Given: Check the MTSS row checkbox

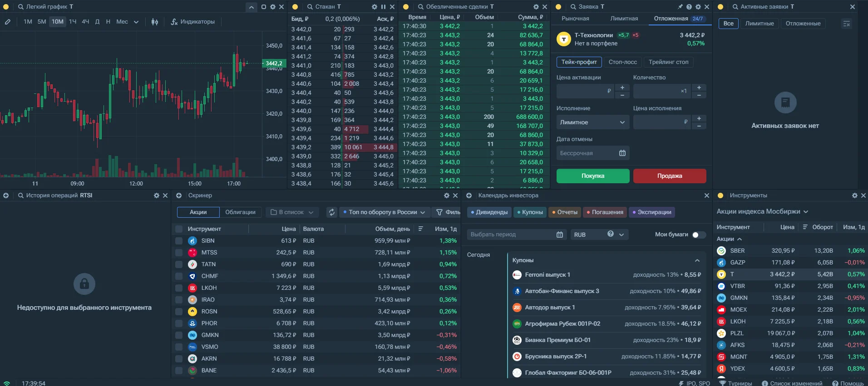Looking at the screenshot, I should [x=179, y=253].
